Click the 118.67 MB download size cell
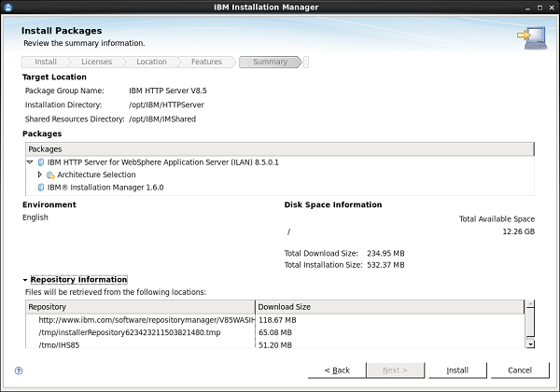Screen dimensions: 560x392 click(x=277, y=320)
